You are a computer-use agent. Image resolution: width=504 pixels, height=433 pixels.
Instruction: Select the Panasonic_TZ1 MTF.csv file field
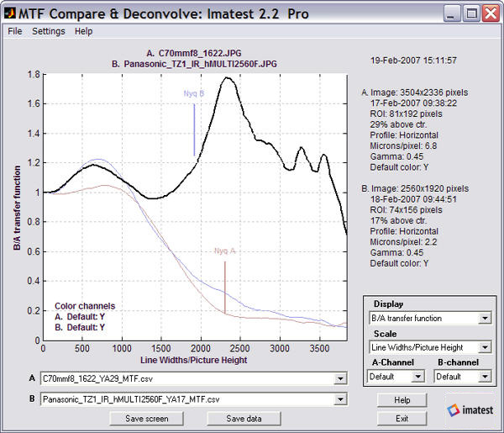[x=193, y=399]
